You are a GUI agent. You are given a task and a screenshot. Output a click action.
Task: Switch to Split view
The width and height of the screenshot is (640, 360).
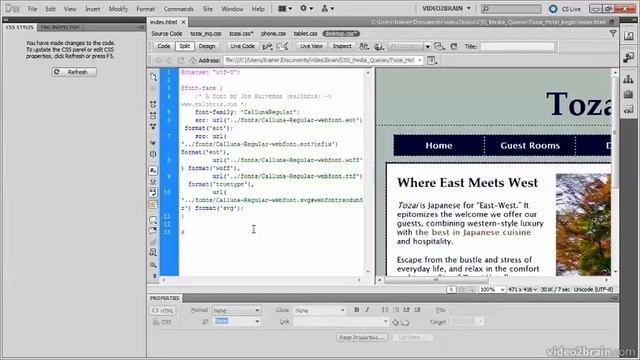coord(184,47)
